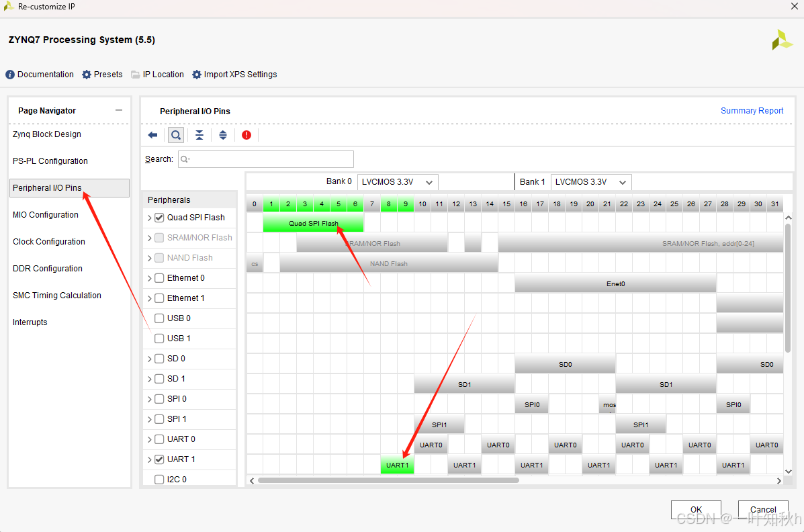
Task: Click the horizontal scrollbar of pin grid
Action: click(389, 481)
